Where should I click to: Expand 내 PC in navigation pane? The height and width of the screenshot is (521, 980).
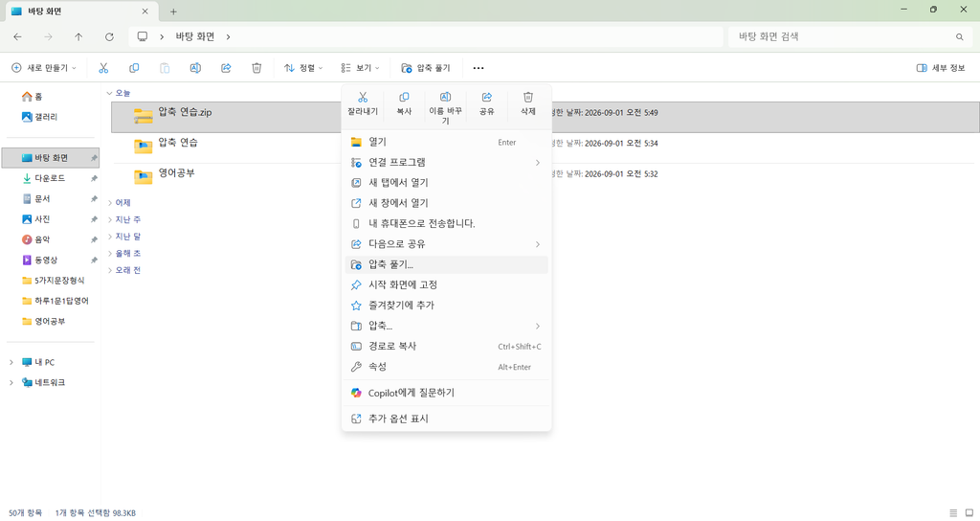point(11,362)
